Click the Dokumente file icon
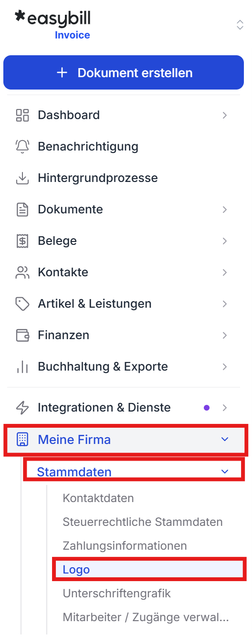The width and height of the screenshot is (252, 644). point(22,210)
